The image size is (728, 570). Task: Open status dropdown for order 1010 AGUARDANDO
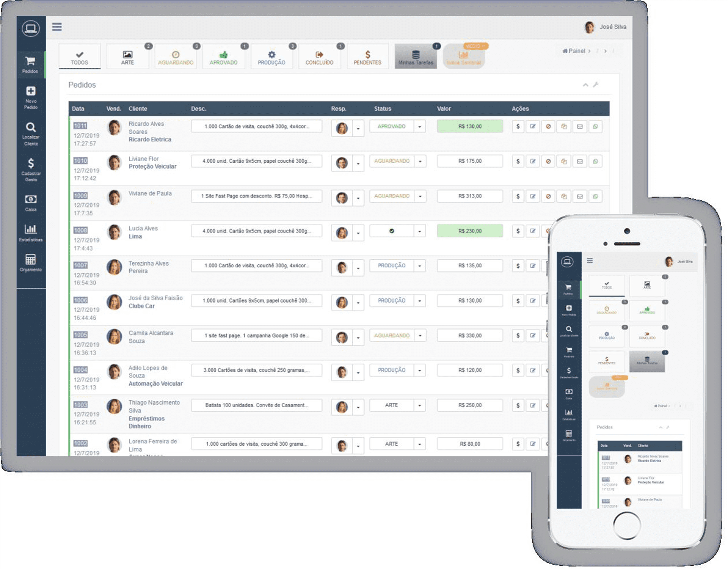click(420, 162)
